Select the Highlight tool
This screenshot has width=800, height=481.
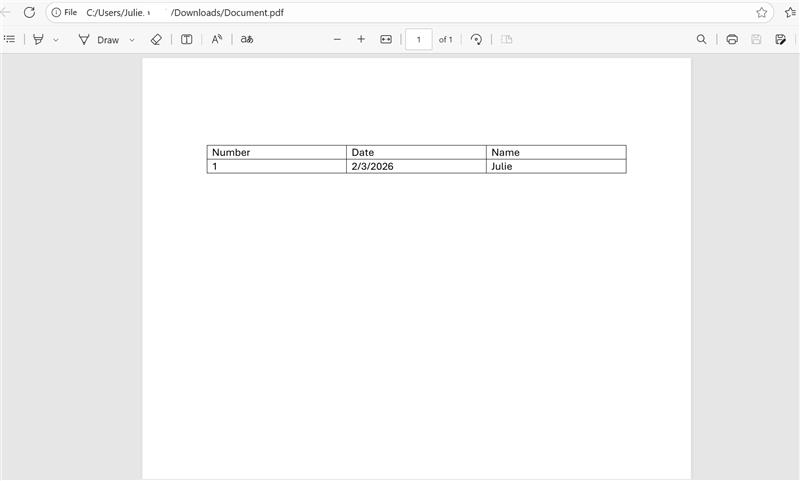[x=38, y=39]
